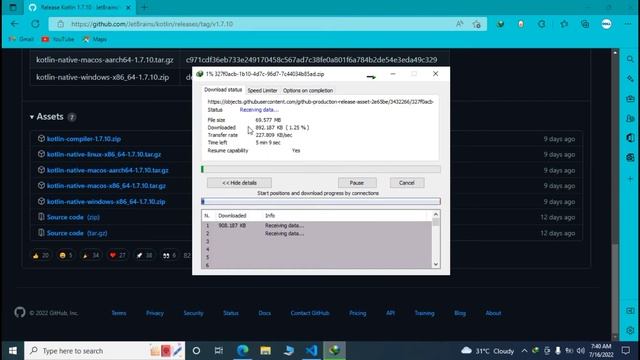This screenshot has width=640, height=360.
Task: React with laugh emoji
Action: pyautogui.click(x=66, y=256)
